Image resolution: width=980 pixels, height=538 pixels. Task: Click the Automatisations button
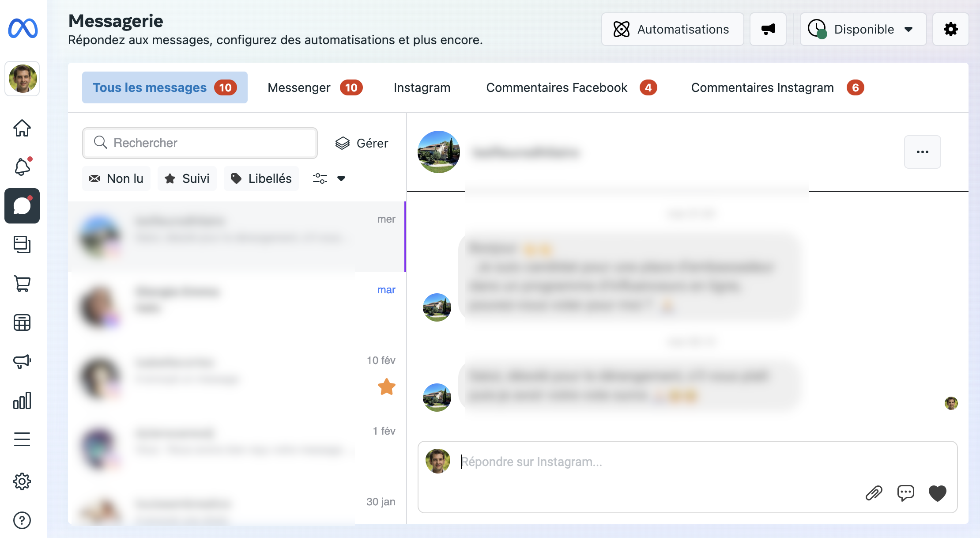click(x=672, y=29)
